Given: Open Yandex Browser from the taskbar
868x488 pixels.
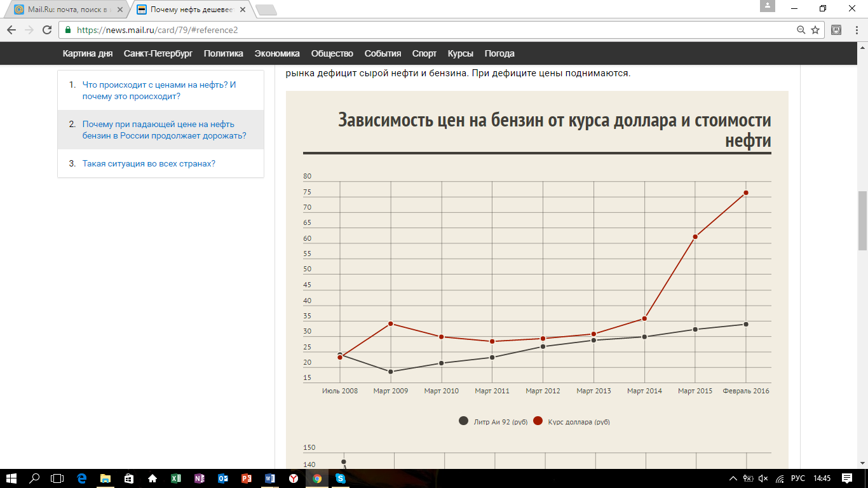Looking at the screenshot, I should (x=294, y=478).
